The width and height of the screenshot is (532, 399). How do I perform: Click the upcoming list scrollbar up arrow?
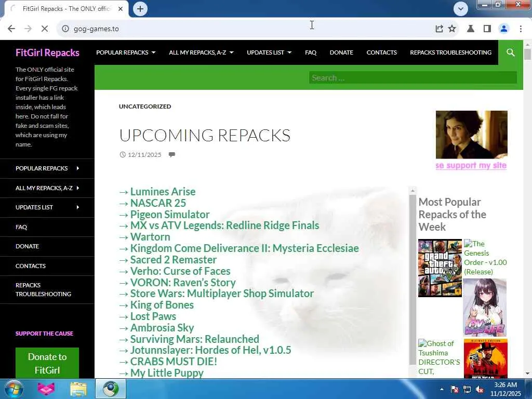click(x=413, y=190)
